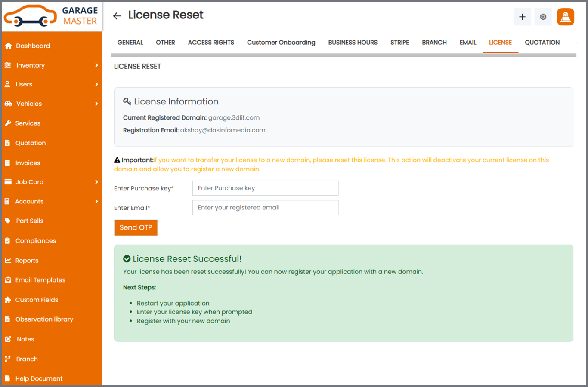Expand the Users submenu chevron
This screenshot has width=588, height=387.
pos(96,84)
